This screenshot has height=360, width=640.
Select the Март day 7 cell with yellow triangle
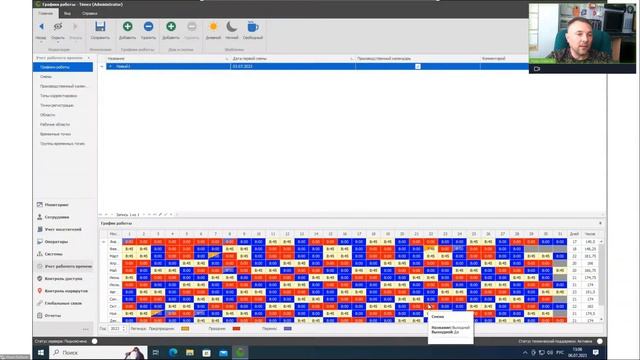[x=216, y=256]
